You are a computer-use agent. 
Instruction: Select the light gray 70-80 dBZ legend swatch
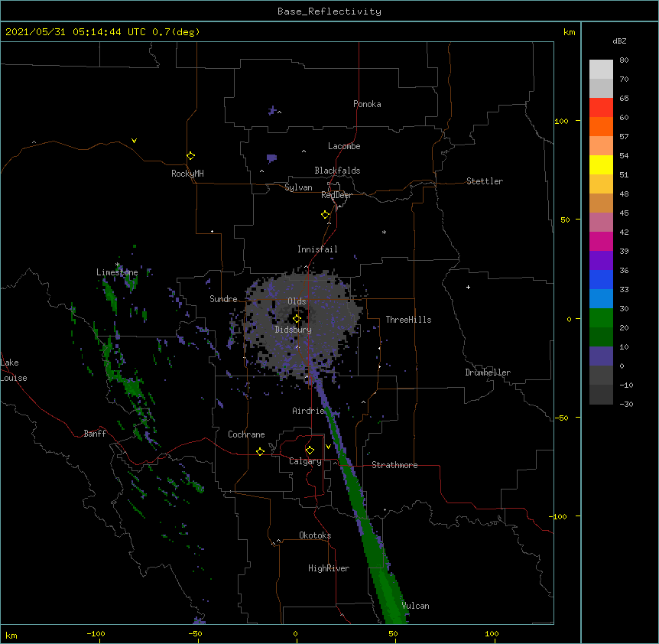tap(601, 70)
